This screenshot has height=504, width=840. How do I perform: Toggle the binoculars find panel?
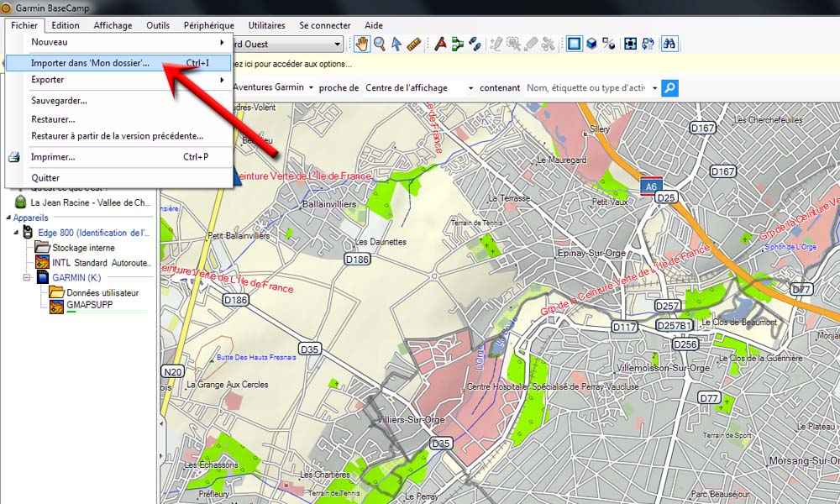pyautogui.click(x=669, y=44)
